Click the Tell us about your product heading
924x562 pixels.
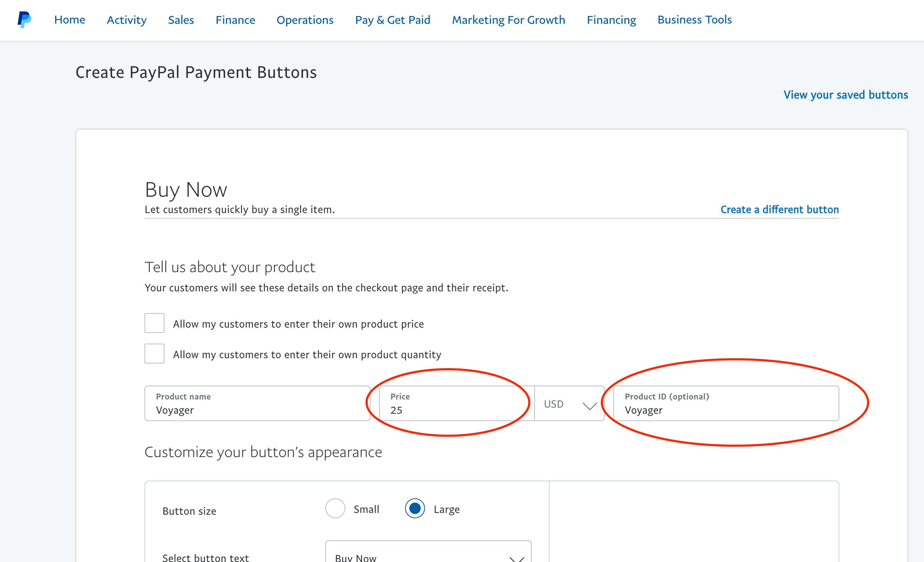[x=230, y=267]
